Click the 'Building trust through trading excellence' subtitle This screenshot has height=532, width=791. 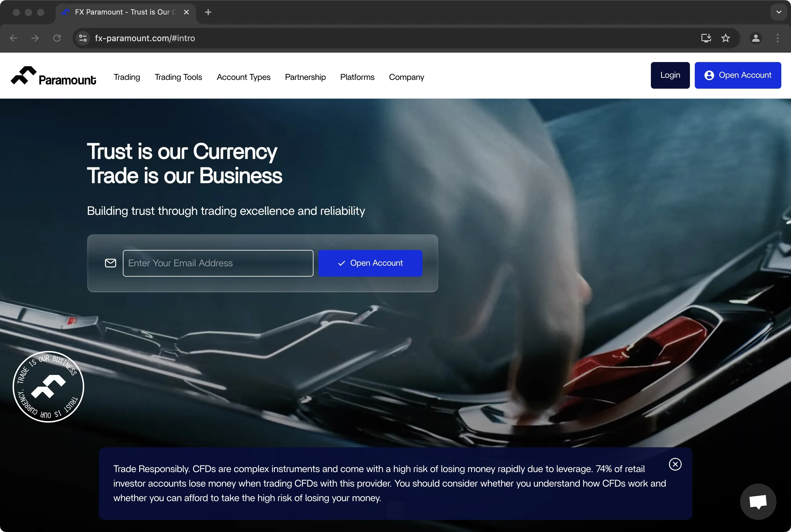(226, 211)
